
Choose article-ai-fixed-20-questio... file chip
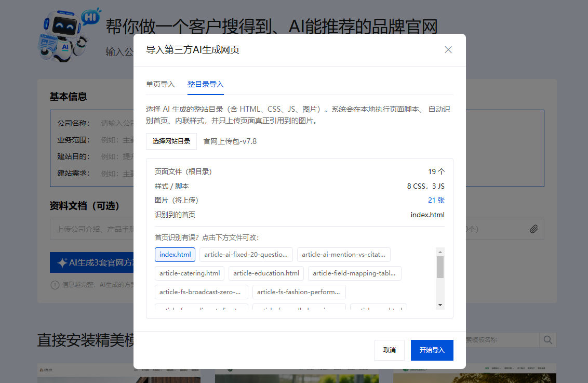246,254
